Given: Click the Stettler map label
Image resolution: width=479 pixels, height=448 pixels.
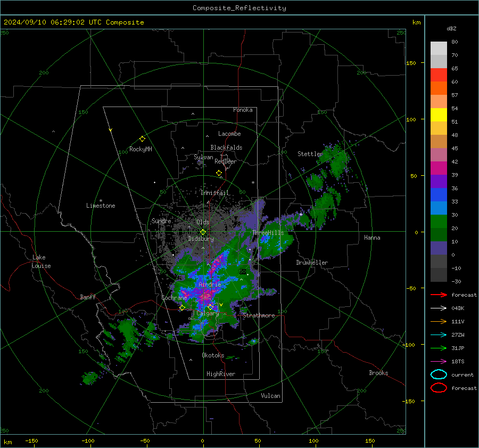Looking at the screenshot, I should 310,154.
